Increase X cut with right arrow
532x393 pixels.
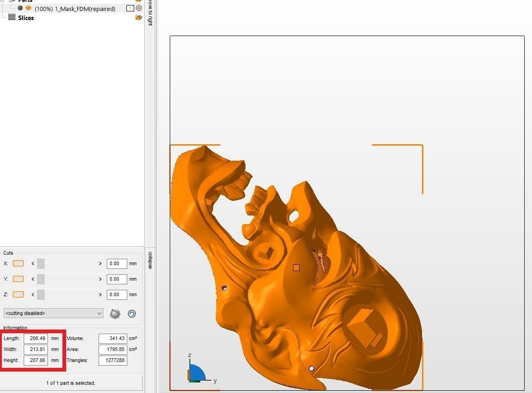tap(100, 263)
